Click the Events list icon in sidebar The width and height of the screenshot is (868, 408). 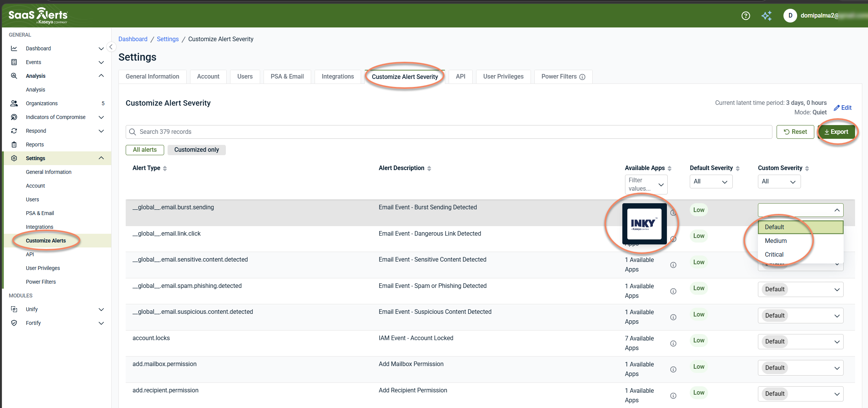click(14, 62)
